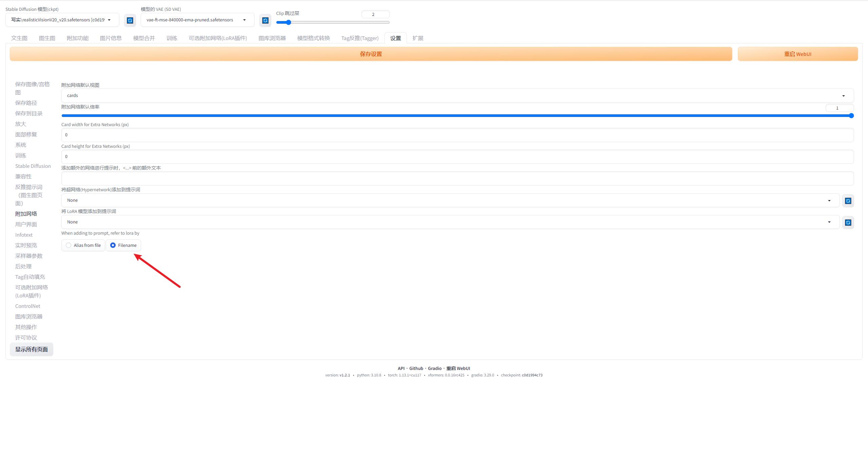Click the 实时预览 sidebar settings item
The image size is (868, 451).
tap(26, 245)
